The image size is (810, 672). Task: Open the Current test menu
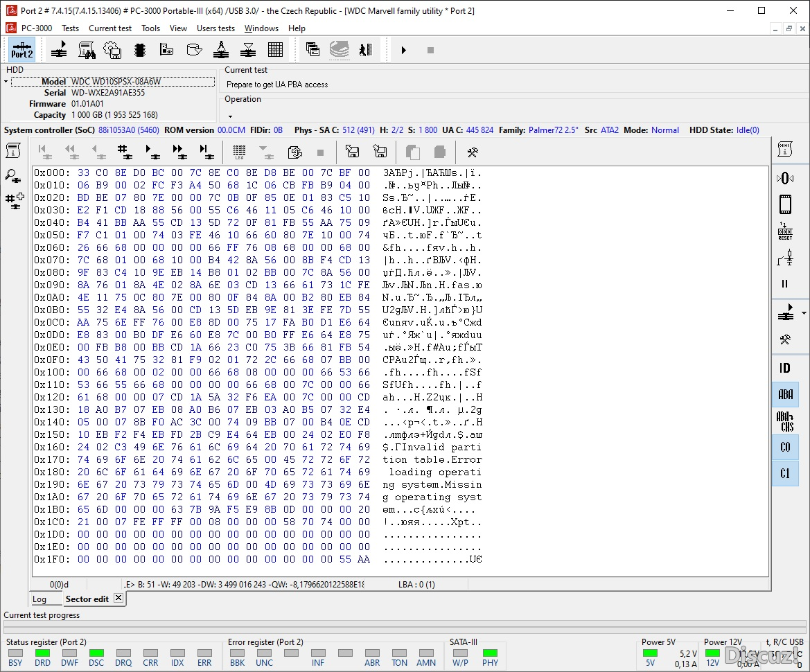click(110, 28)
